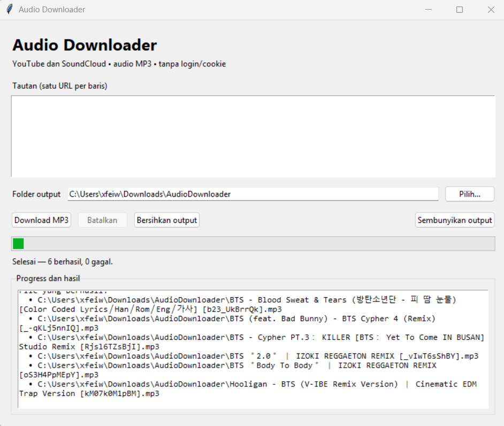Click the '[oS3H4PpMEpY].mp3' log text
Screen dimensions: 504x426
pos(59,375)
